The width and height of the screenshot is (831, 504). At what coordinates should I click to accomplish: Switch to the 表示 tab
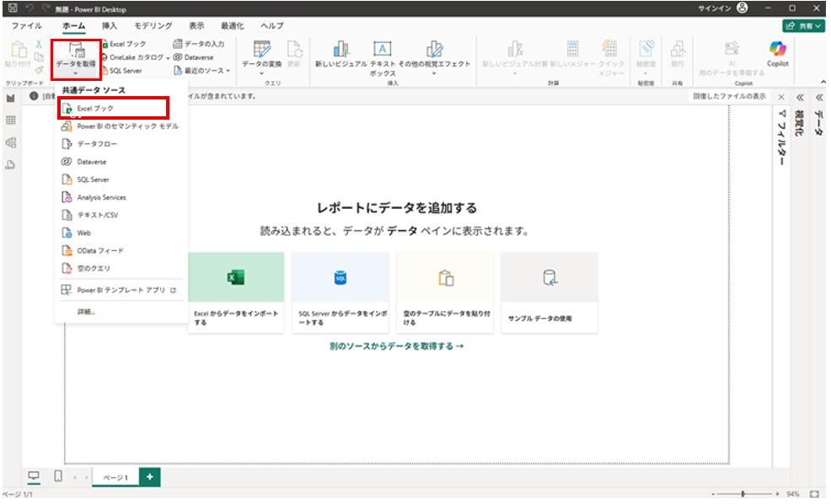[196, 25]
